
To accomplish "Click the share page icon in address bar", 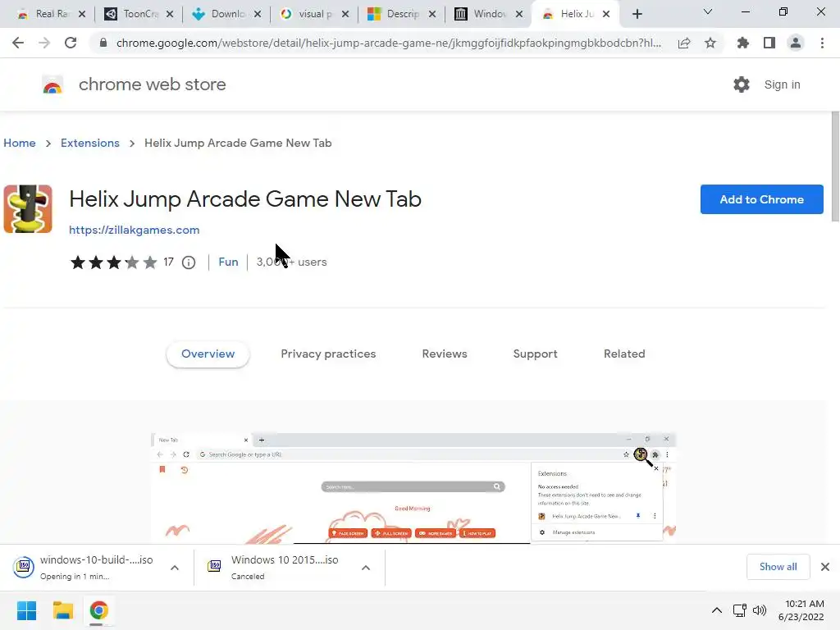I will tap(684, 43).
